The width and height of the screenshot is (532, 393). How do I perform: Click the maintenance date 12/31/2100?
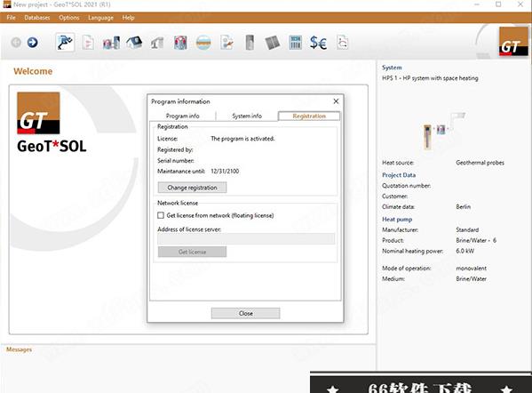tap(225, 172)
